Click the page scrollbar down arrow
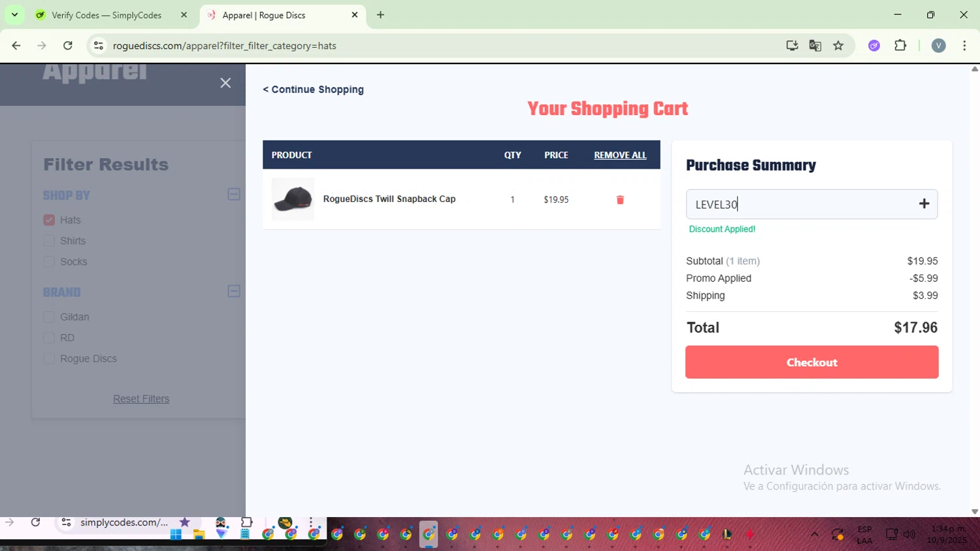 (974, 512)
